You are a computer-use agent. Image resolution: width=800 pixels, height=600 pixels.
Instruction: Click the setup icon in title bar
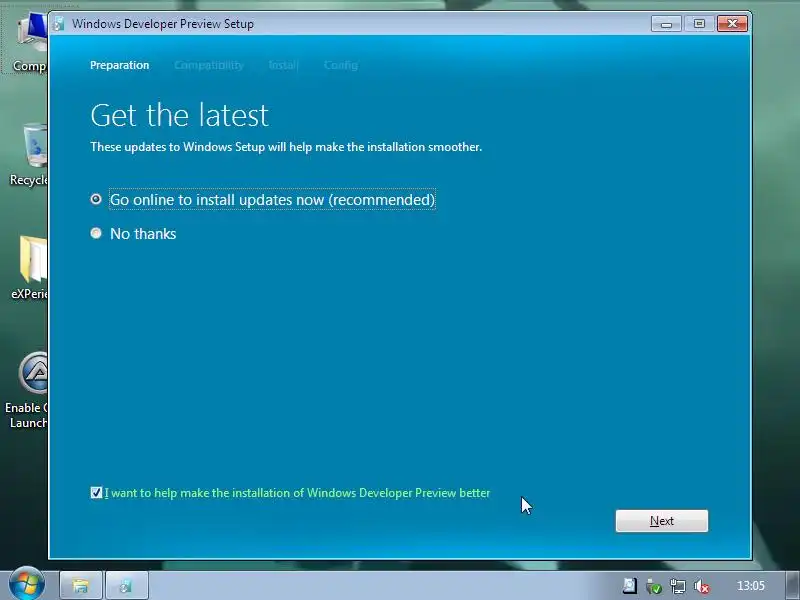pos(59,23)
